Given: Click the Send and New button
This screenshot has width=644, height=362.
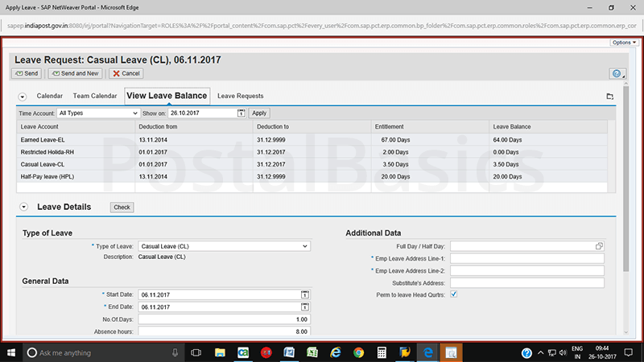Looking at the screenshot, I should [75, 73].
